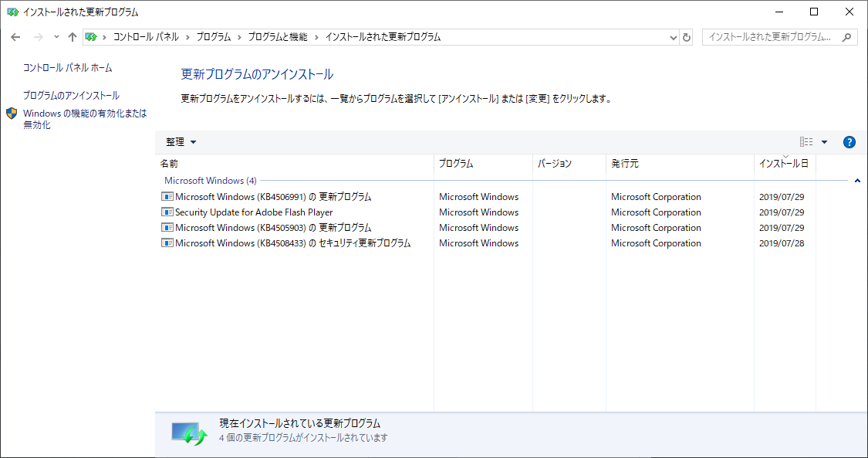Screen dimensions: 868x458
Task: Click the details pane update icon
Action: tap(189, 433)
